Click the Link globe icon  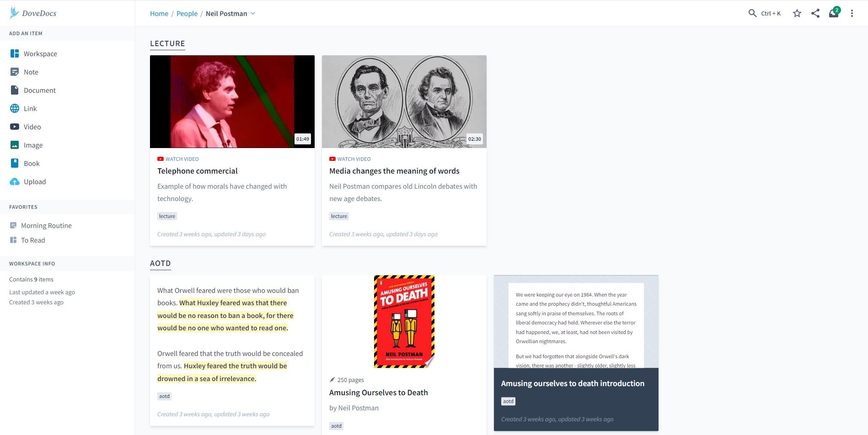point(15,108)
